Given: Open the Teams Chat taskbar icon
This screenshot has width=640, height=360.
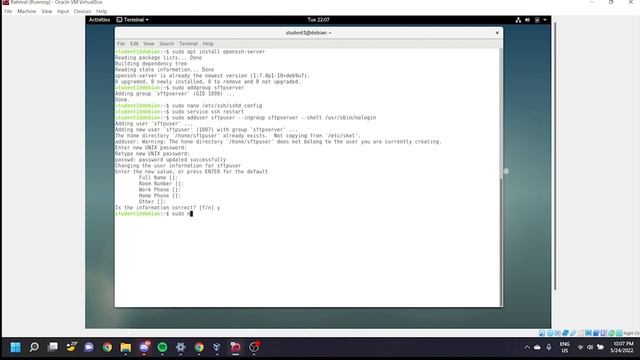Looking at the screenshot, I should tap(89, 347).
